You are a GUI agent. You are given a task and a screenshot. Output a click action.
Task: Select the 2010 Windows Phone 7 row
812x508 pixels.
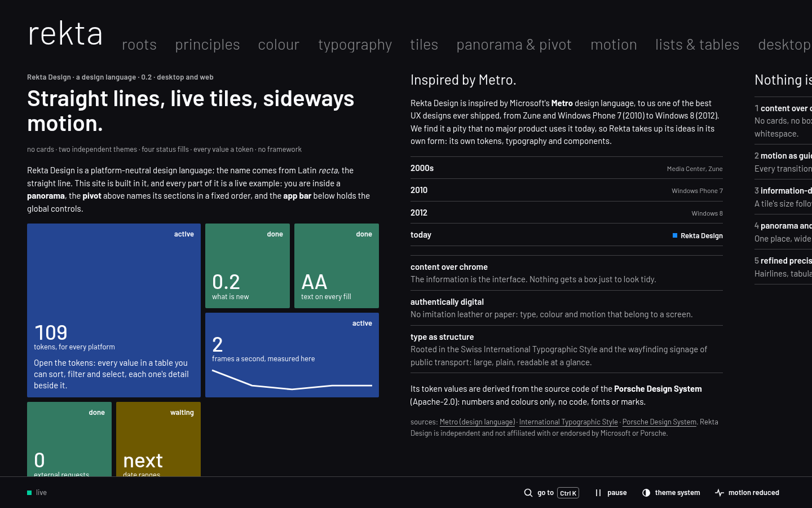click(567, 190)
